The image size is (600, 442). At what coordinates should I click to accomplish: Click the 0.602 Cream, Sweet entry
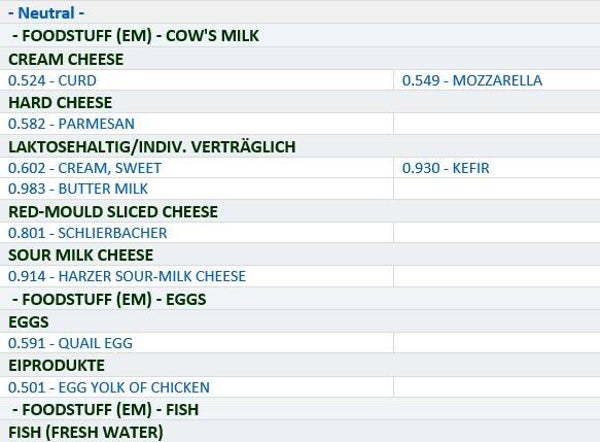click(84, 168)
